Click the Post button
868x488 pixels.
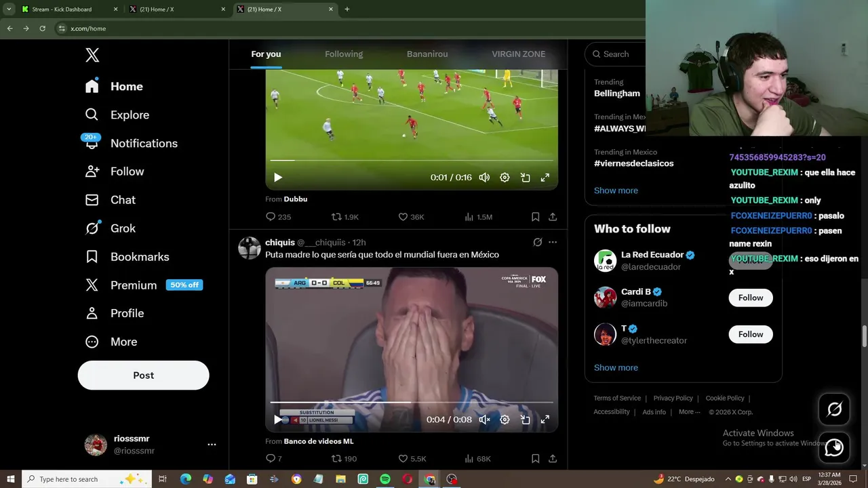pos(143,375)
